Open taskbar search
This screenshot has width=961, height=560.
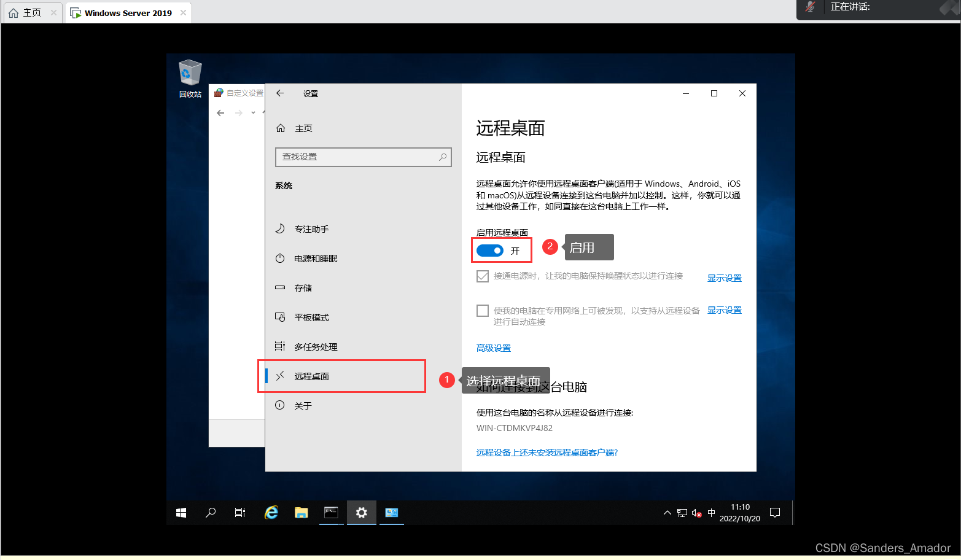(211, 513)
